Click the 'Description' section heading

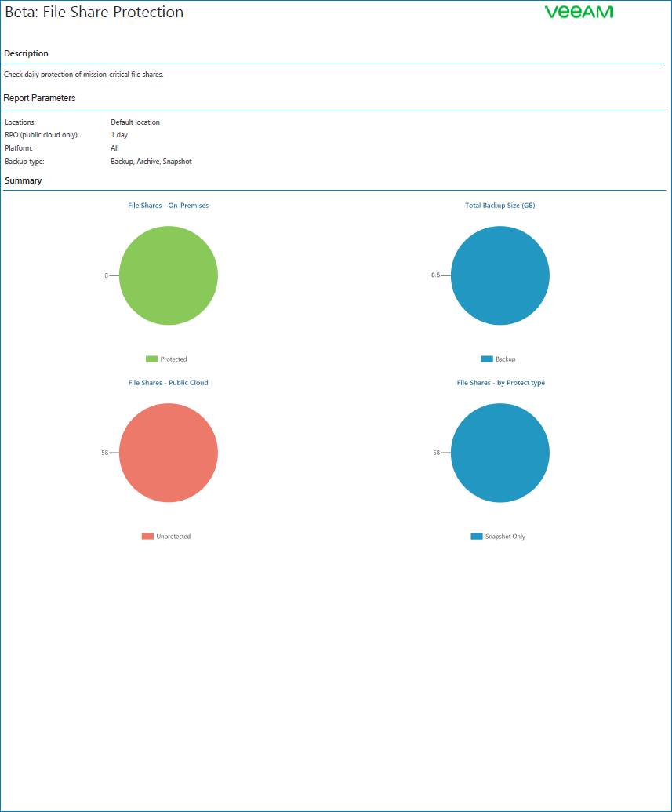(26, 53)
